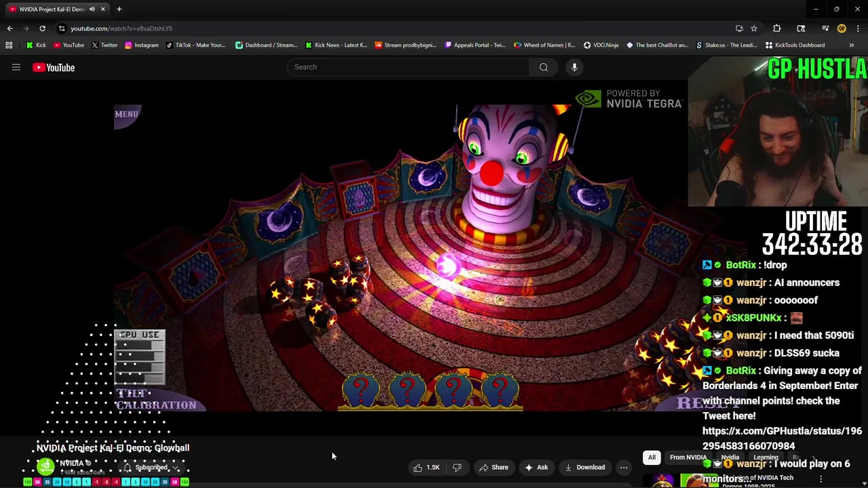Toggle the Subscribed notification dropdown
This screenshot has width=868, height=488.
151,467
